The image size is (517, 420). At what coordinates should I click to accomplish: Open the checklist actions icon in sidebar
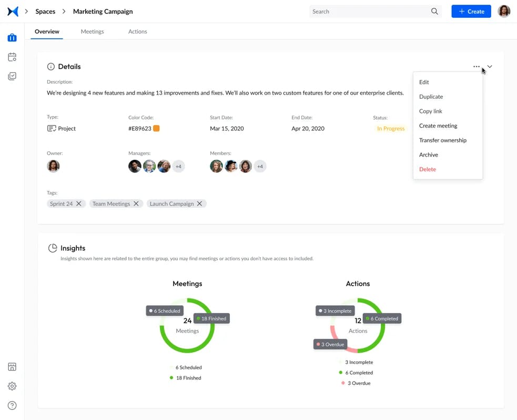(x=12, y=76)
